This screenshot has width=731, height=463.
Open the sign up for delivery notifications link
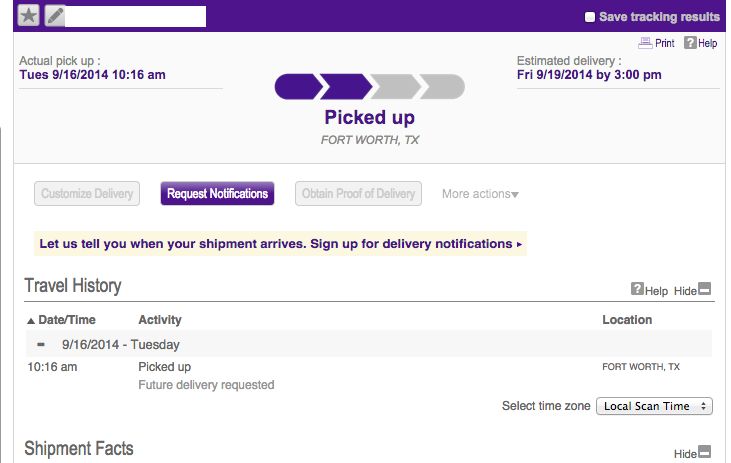[280, 243]
